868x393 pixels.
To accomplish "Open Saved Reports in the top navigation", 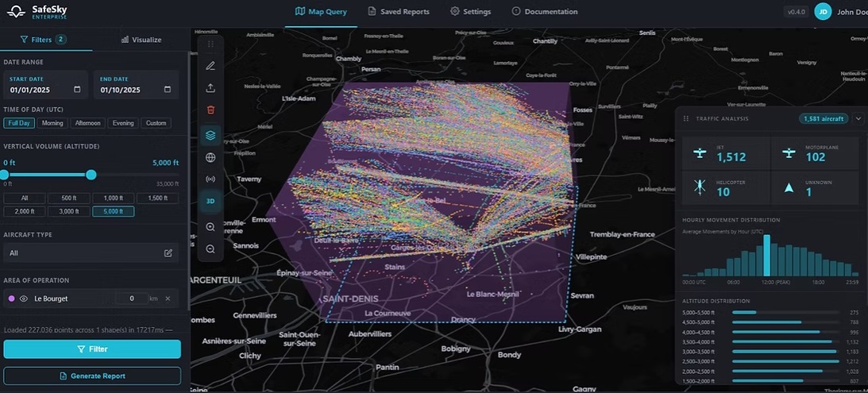I will 399,12.
